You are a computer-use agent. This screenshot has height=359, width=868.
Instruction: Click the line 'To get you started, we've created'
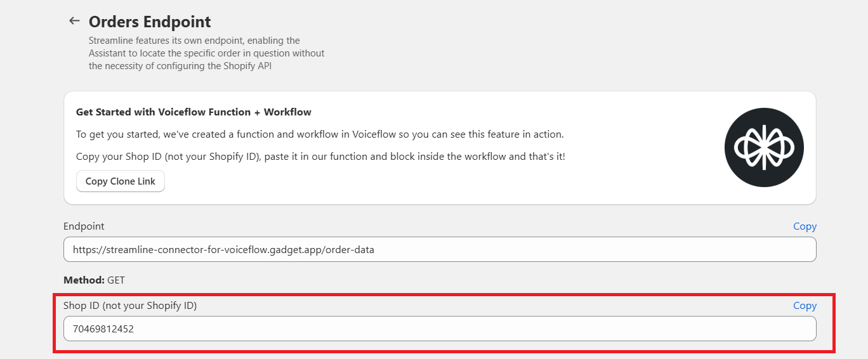(320, 134)
